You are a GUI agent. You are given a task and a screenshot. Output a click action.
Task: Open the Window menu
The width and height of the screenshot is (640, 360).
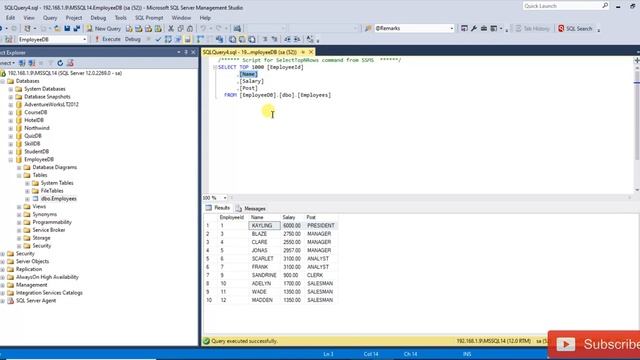tap(181, 18)
